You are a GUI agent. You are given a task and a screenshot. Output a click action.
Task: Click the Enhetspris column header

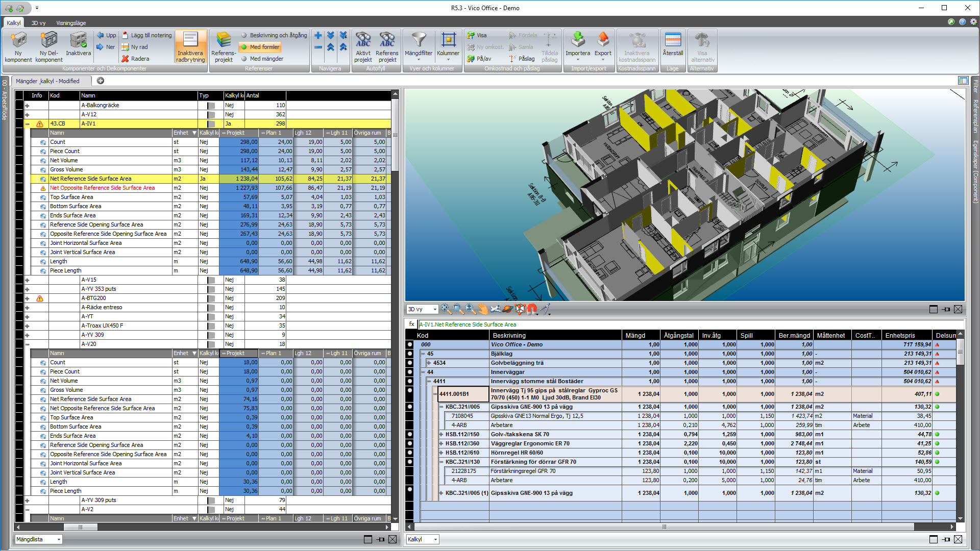click(907, 335)
